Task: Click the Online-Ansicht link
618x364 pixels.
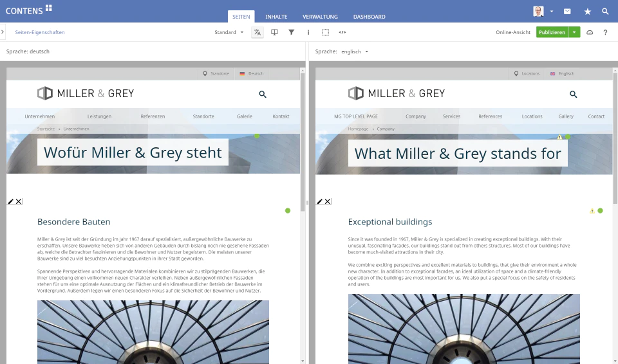Action: click(x=513, y=32)
